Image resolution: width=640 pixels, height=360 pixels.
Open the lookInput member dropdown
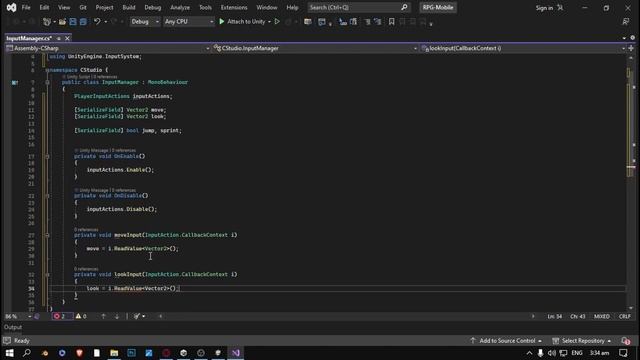coord(523,48)
